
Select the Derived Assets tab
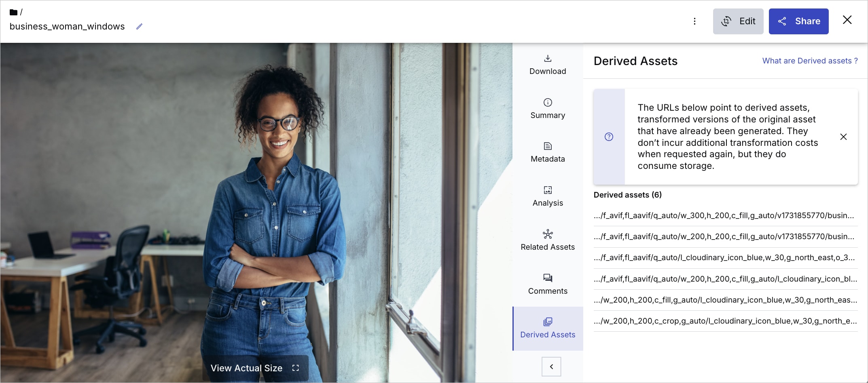(x=548, y=328)
